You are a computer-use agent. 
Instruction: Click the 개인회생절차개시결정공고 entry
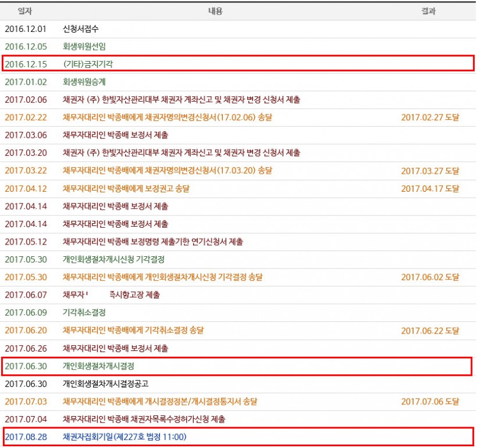point(105,384)
